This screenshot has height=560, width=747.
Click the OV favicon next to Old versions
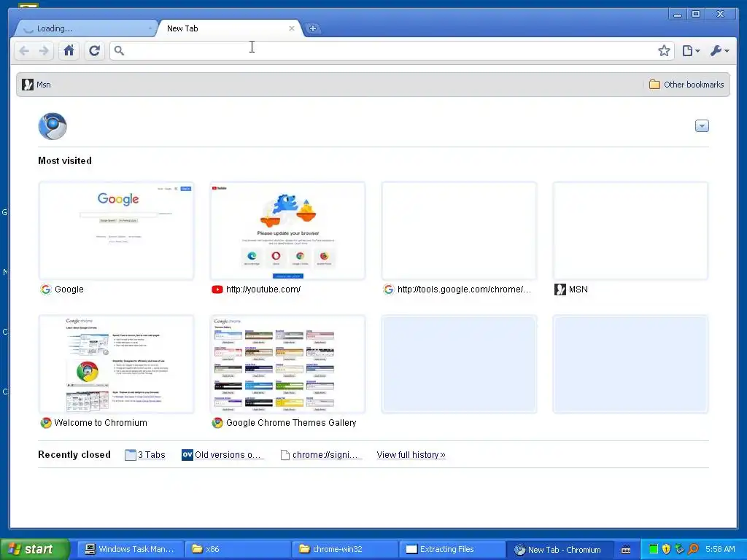187,455
